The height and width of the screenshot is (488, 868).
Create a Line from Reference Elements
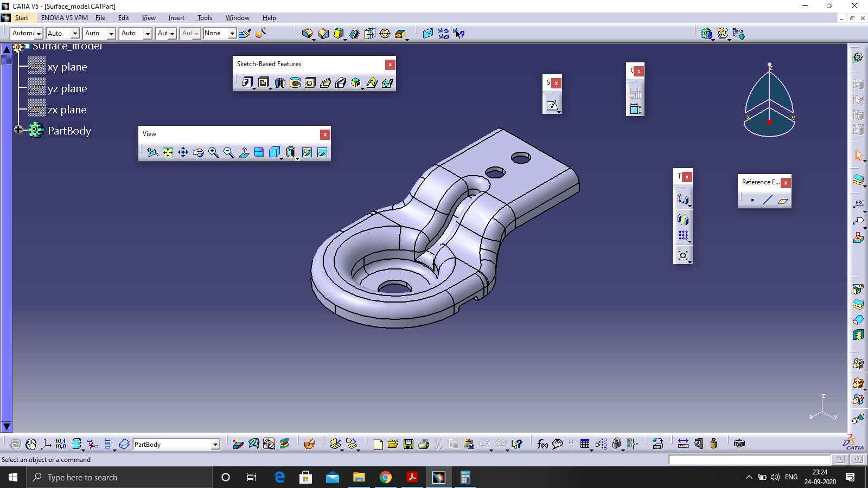(767, 201)
